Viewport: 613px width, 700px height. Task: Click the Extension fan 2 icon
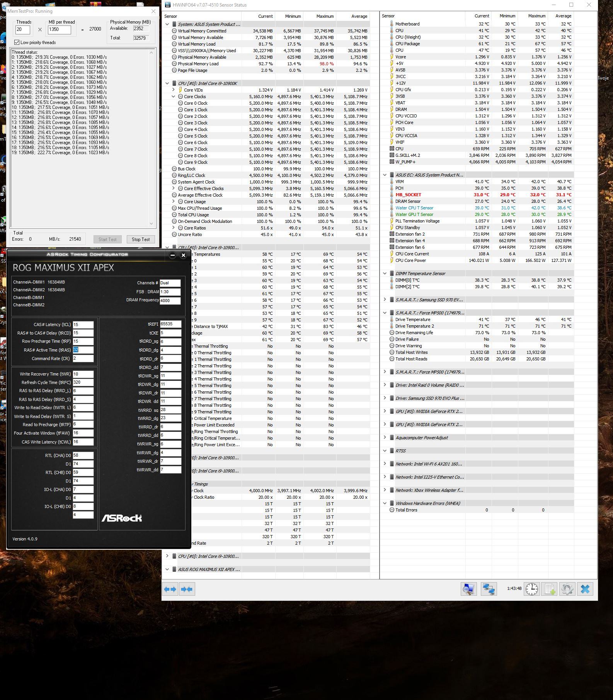pos(392,234)
